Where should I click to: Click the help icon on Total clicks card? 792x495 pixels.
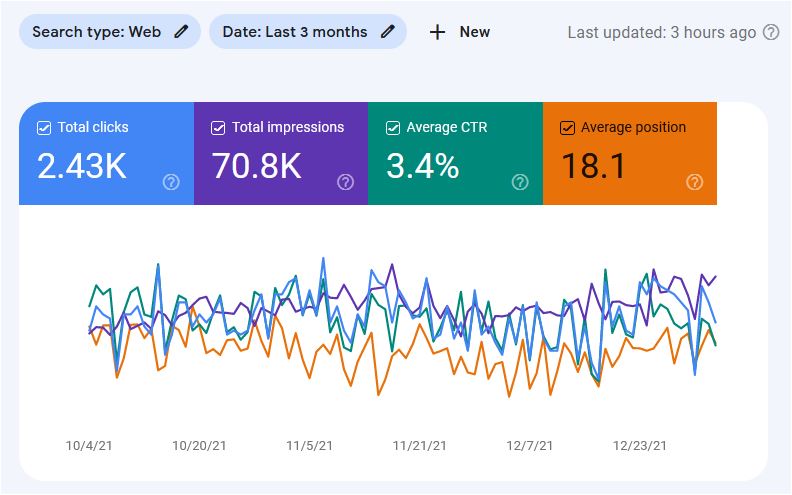pyautogui.click(x=171, y=182)
